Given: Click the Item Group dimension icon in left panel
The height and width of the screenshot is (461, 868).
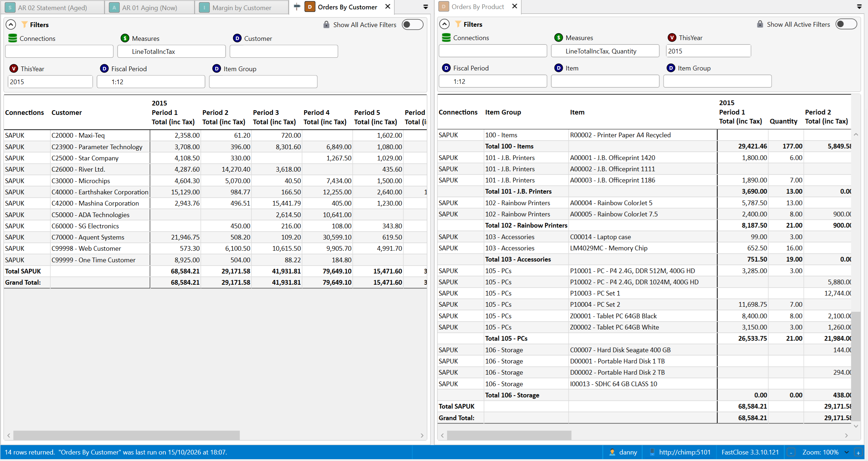Looking at the screenshot, I should [x=217, y=68].
